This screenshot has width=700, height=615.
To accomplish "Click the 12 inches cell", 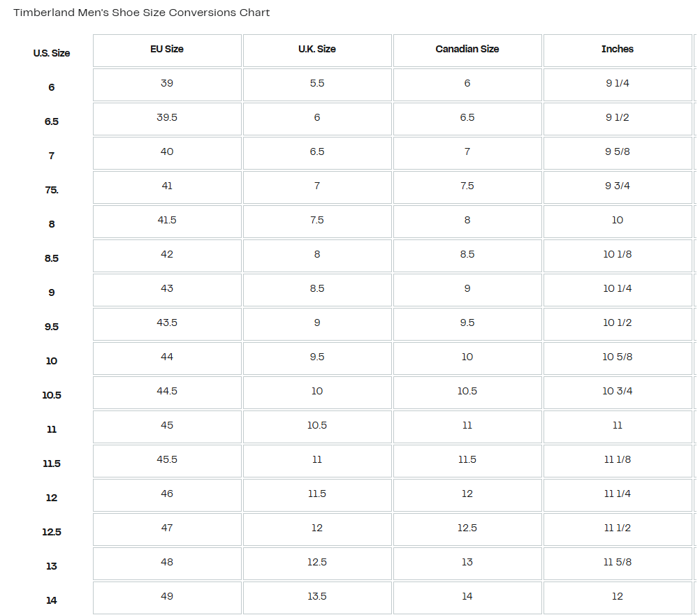I will 618,597.
